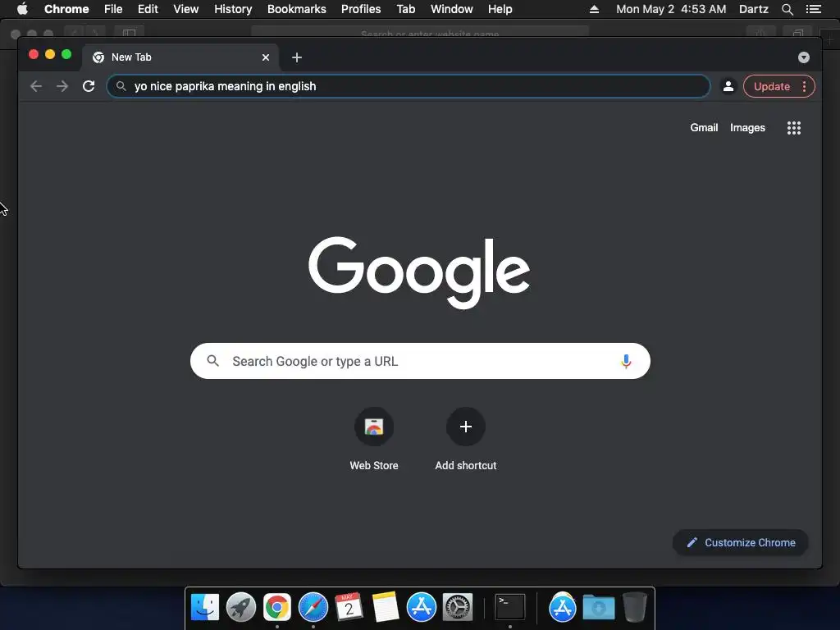Open the Window menu

coord(452,9)
